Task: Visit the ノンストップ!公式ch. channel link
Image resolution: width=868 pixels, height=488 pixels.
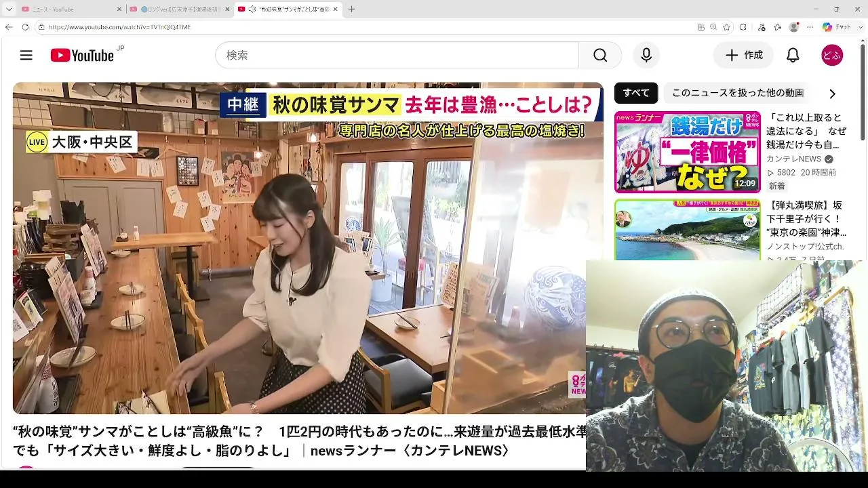Action: point(806,247)
